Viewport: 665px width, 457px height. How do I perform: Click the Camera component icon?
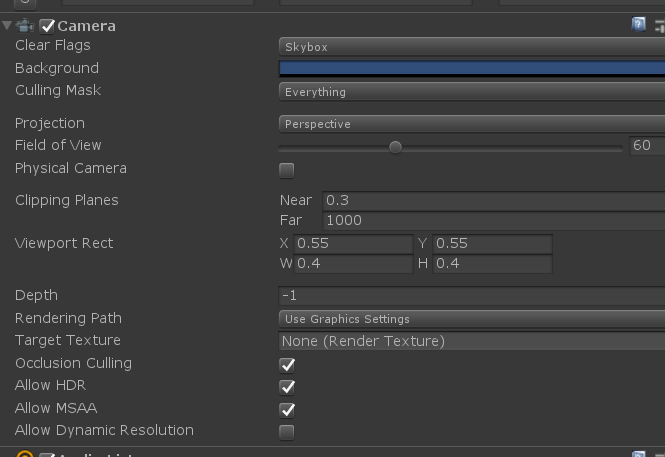[x=25, y=26]
